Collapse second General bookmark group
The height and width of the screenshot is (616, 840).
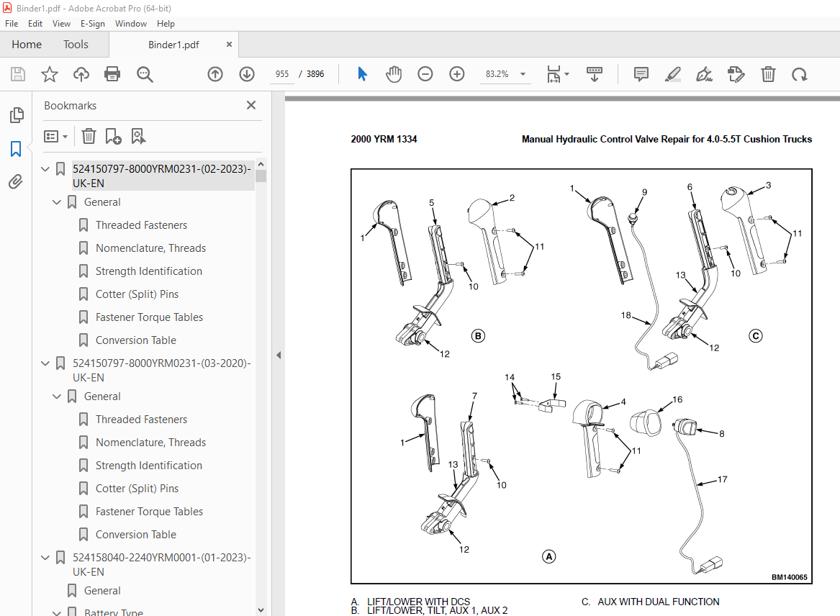click(57, 397)
